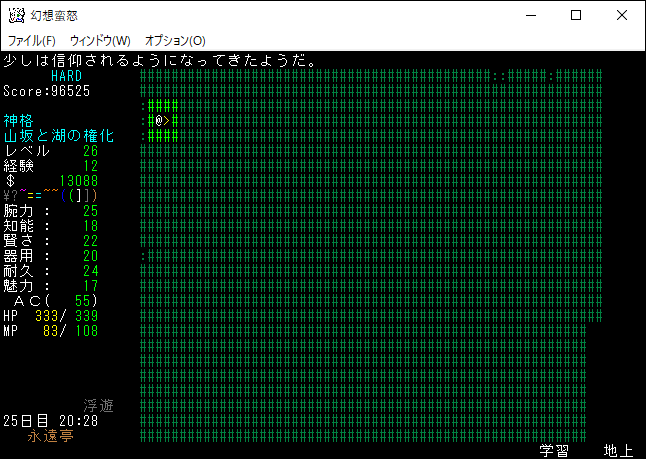646x459 pixels.
Task: Maximize the 幻想蛮怒 window
Action: coord(576,15)
